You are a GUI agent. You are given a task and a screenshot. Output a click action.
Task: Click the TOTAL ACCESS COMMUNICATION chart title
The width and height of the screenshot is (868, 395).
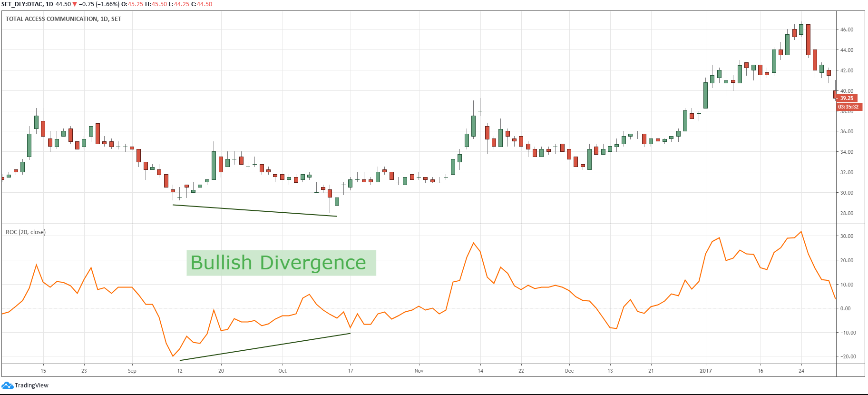click(63, 19)
